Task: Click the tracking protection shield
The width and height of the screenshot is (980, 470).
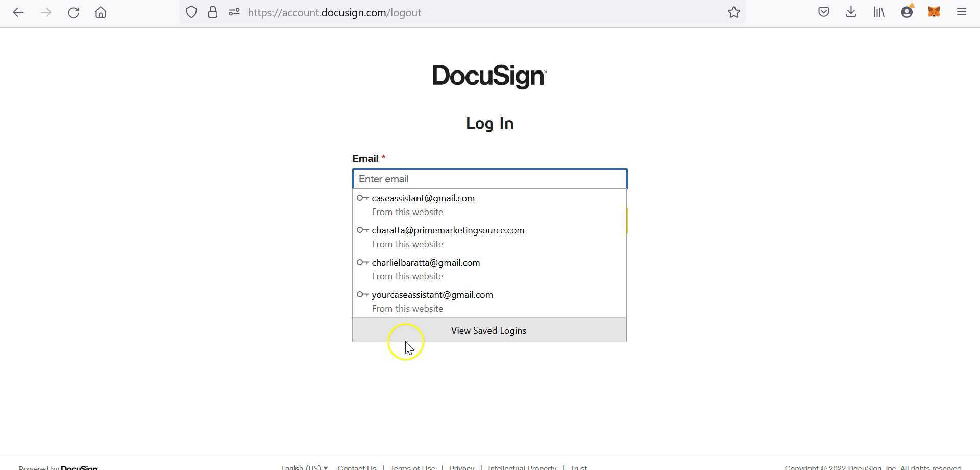Action: pos(191,12)
